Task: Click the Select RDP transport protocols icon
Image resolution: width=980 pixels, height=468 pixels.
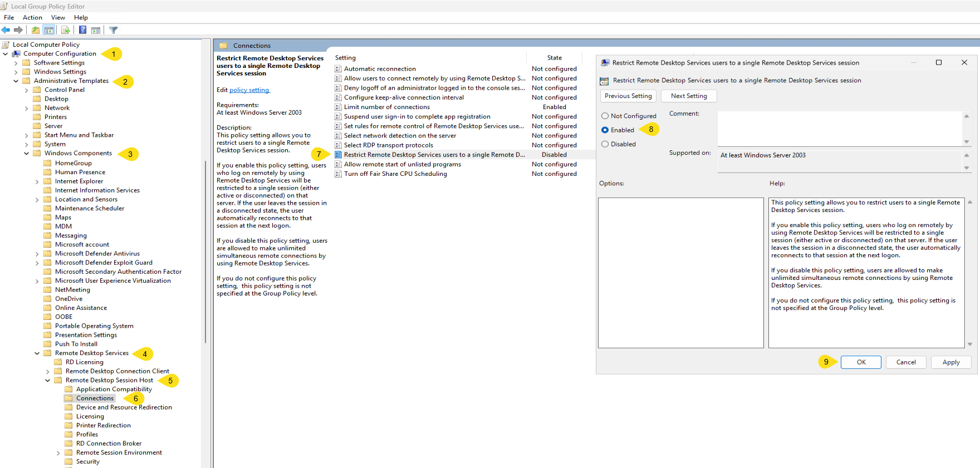Action: 338,145
